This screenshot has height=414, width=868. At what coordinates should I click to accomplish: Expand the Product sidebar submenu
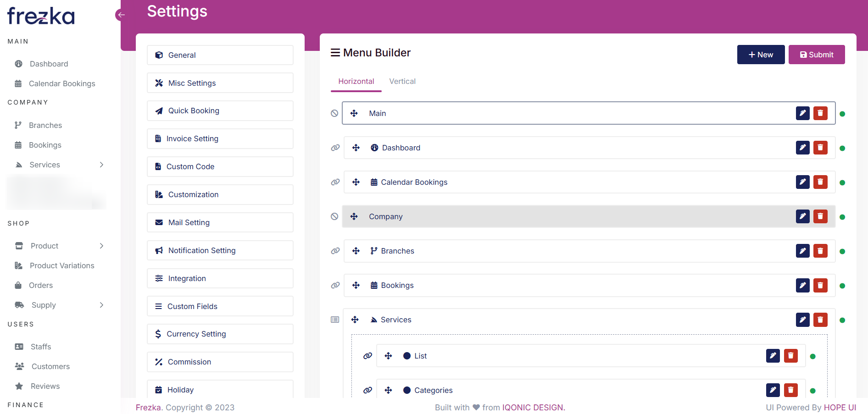[x=101, y=246]
